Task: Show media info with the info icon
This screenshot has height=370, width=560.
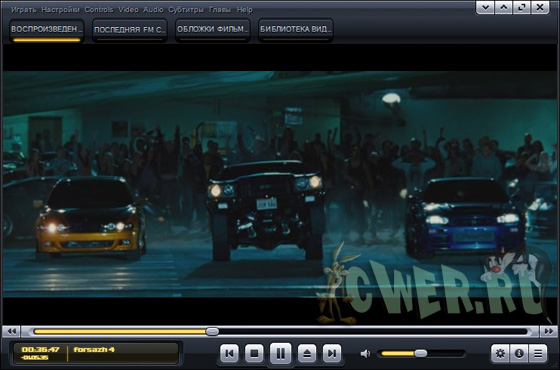Action: (519, 354)
